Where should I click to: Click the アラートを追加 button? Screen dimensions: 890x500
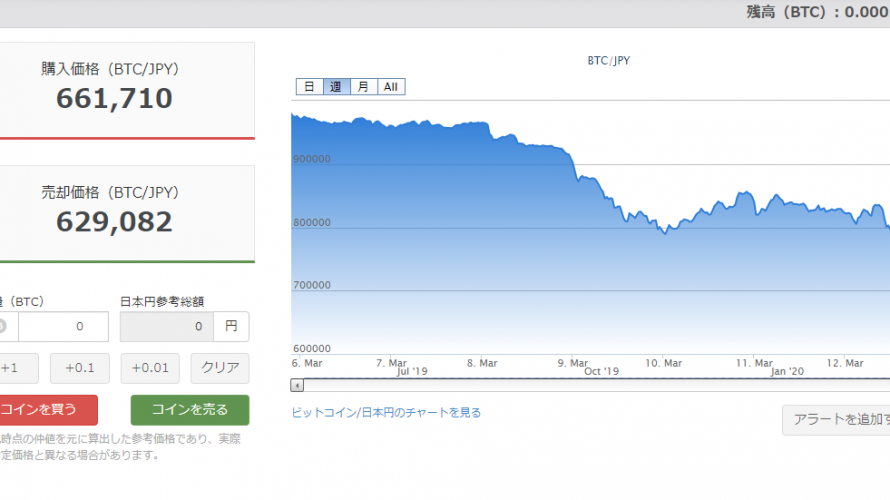coord(836,420)
